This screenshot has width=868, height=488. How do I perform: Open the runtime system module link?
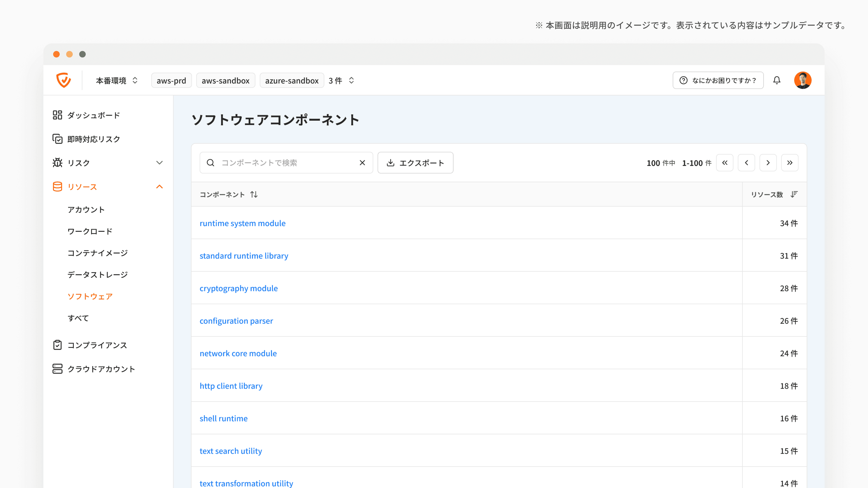pyautogui.click(x=243, y=223)
